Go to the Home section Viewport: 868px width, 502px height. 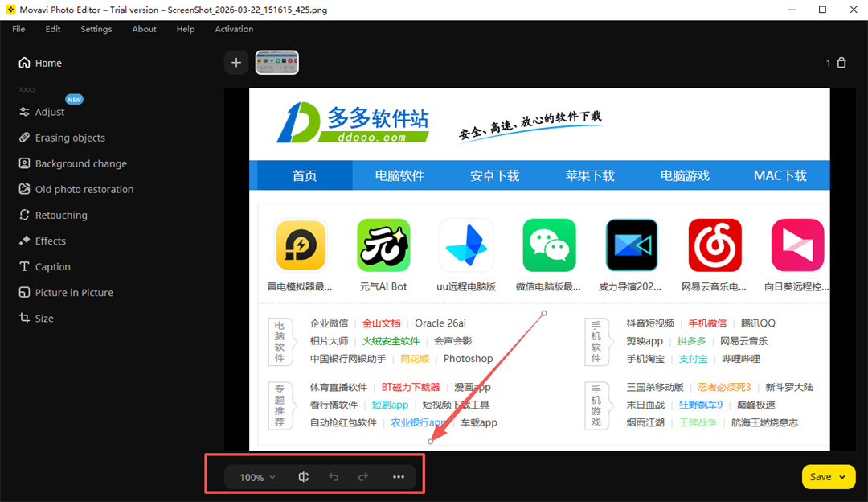tap(40, 64)
